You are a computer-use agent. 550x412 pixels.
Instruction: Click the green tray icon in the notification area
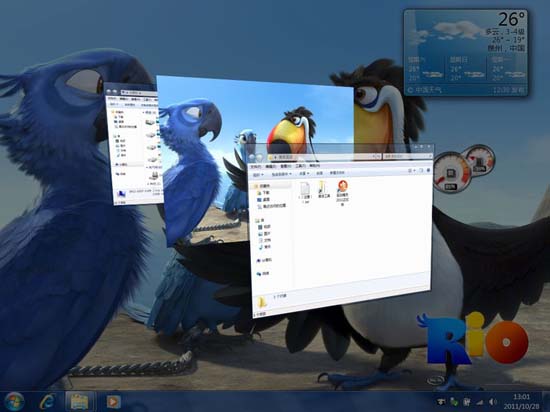click(454, 402)
